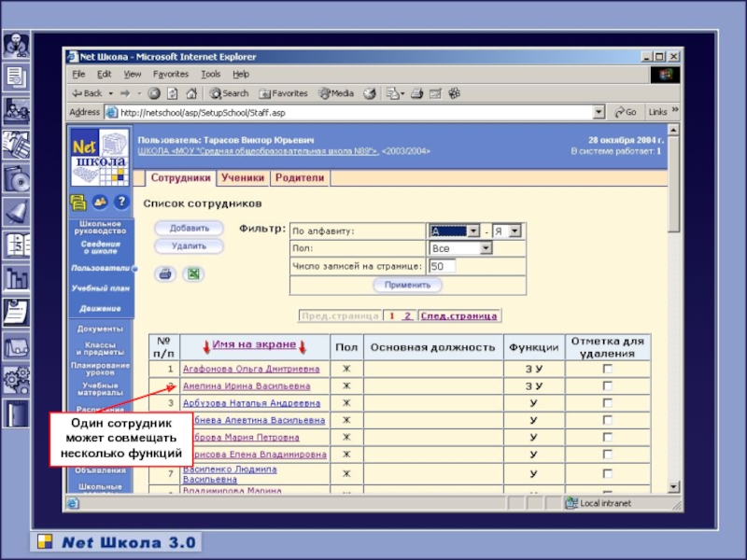Open the alphabet start letter dropdown
Screen dimensions: 747x560
pyautogui.click(x=474, y=231)
